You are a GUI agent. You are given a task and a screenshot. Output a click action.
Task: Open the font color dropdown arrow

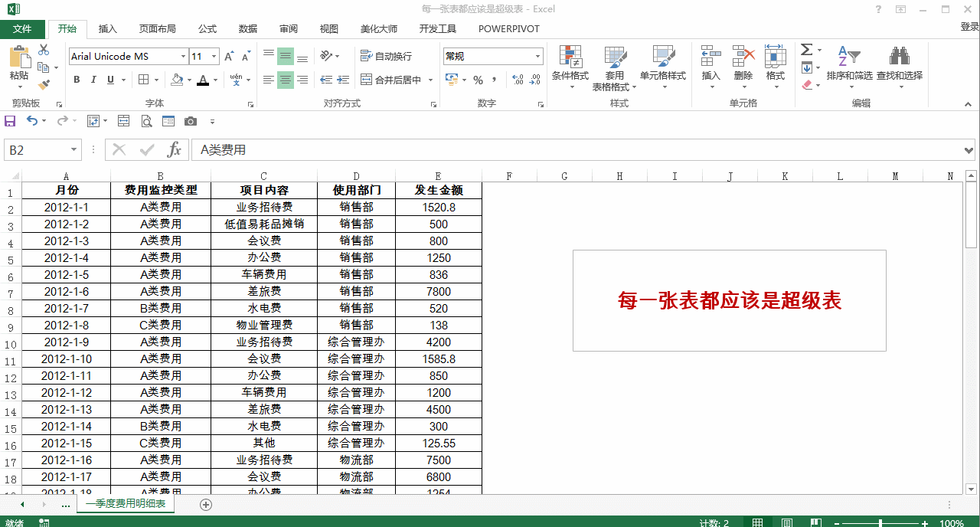[x=215, y=80]
